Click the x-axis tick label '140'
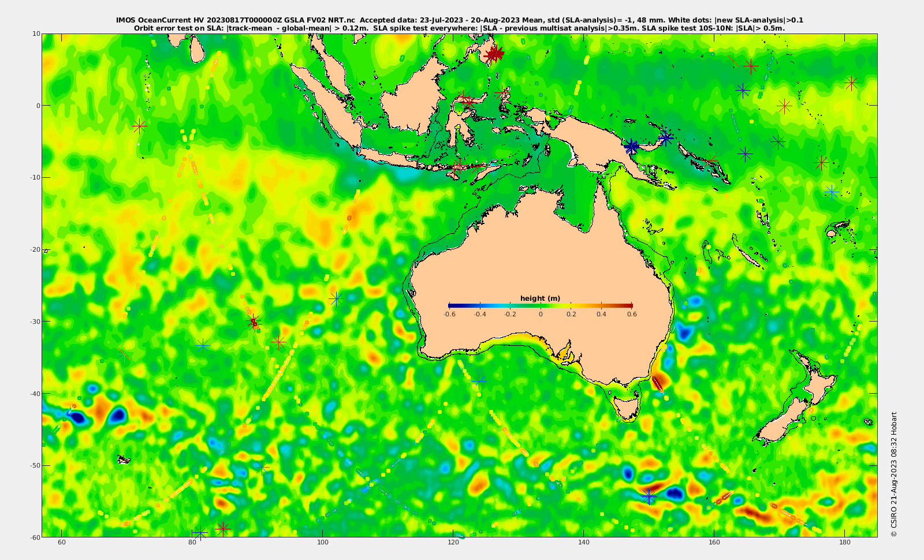The width and height of the screenshot is (924, 560). (584, 543)
